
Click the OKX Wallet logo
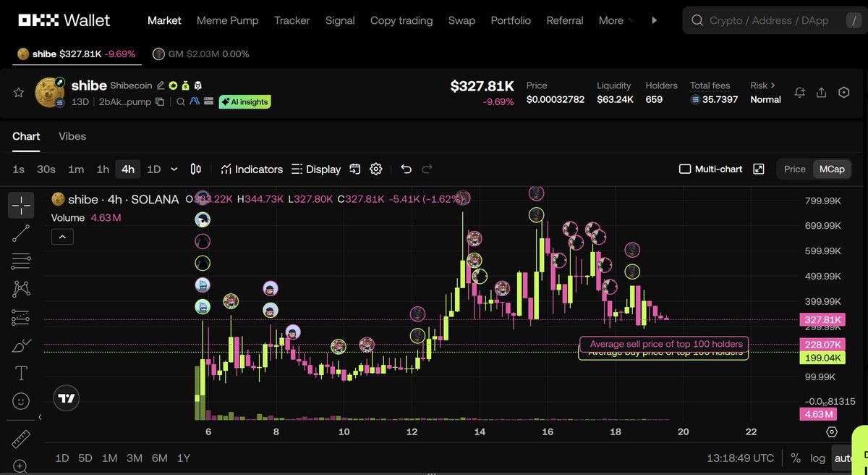tap(65, 20)
